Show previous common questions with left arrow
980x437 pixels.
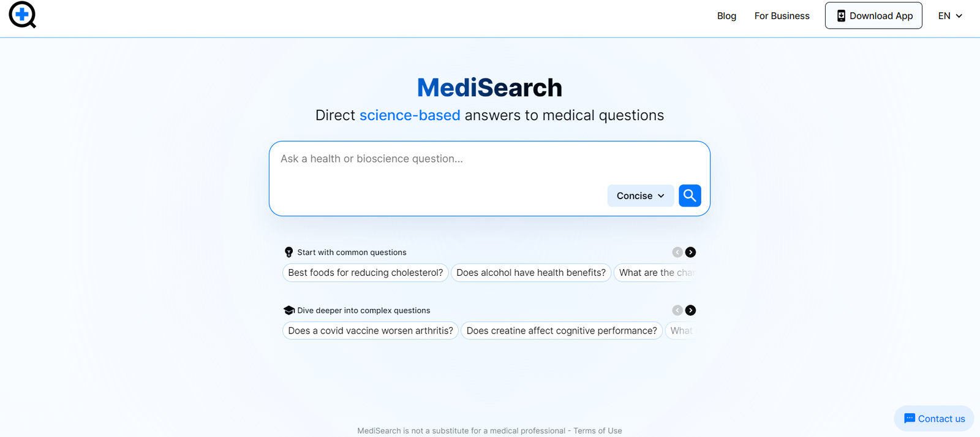coord(677,253)
